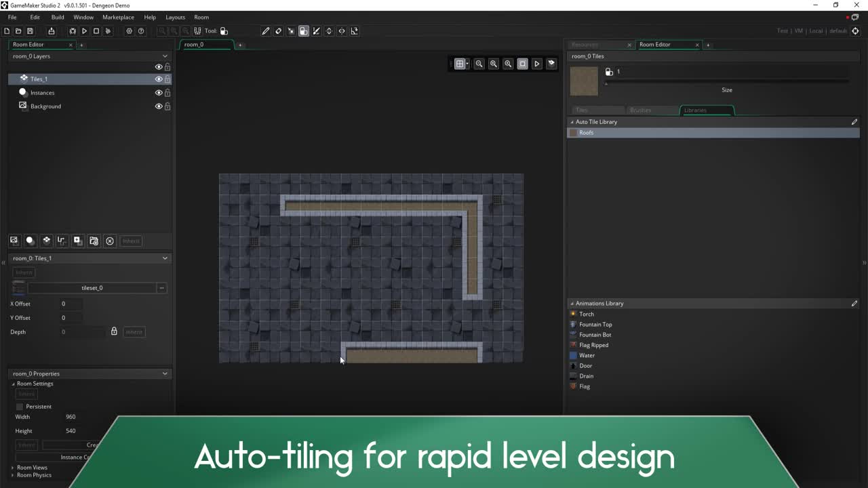Switch to the Brushes tab
Viewport: 868px width, 488px height.
[x=640, y=110]
